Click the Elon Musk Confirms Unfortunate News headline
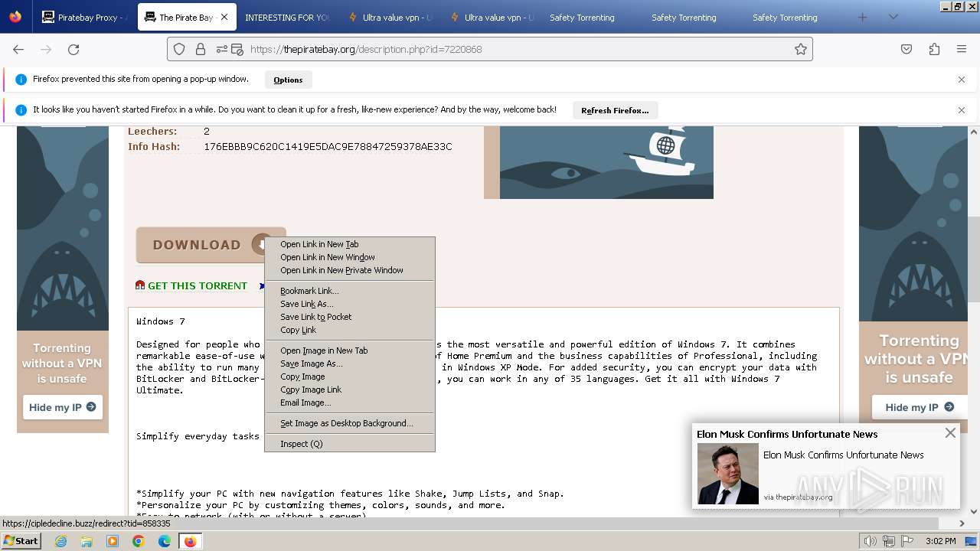This screenshot has width=980, height=551. click(x=787, y=434)
